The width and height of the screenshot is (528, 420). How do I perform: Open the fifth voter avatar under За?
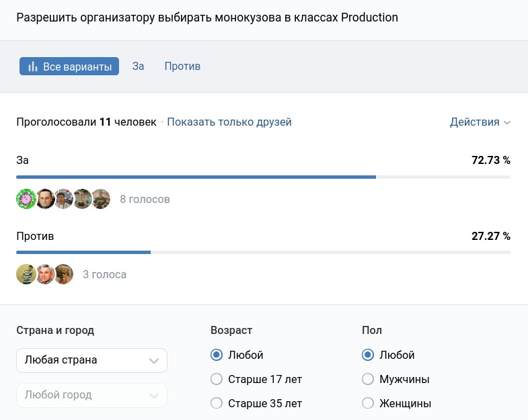[101, 199]
